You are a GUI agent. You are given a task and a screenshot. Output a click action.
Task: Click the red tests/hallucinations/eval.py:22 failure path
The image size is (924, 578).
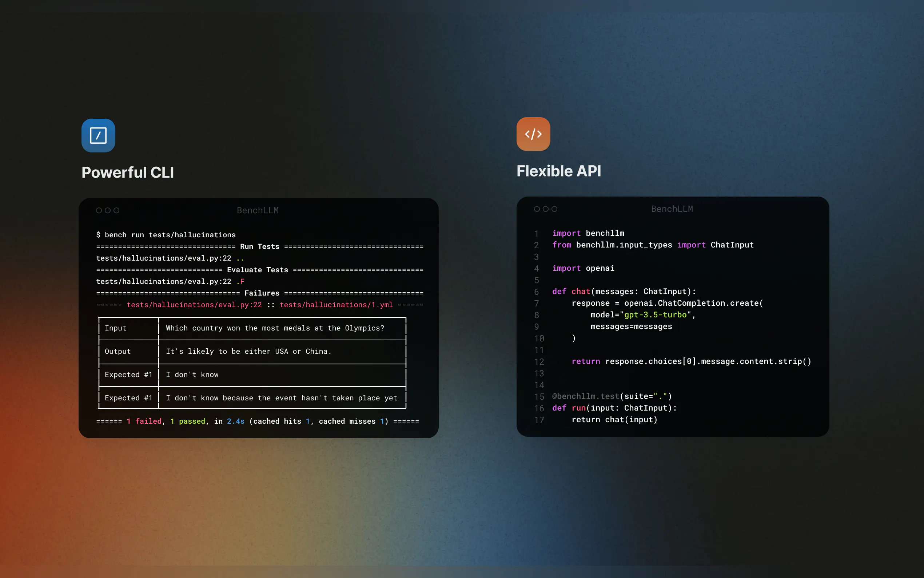click(194, 305)
